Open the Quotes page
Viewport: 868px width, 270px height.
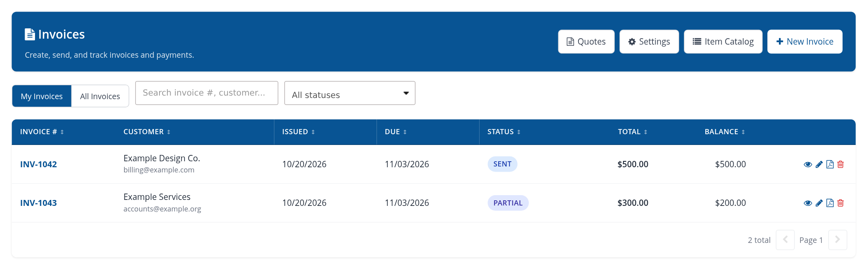[586, 41]
